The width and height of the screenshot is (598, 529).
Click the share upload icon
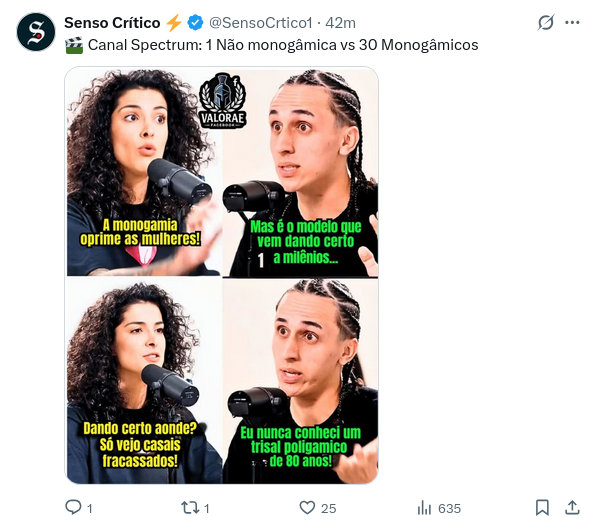[572, 508]
